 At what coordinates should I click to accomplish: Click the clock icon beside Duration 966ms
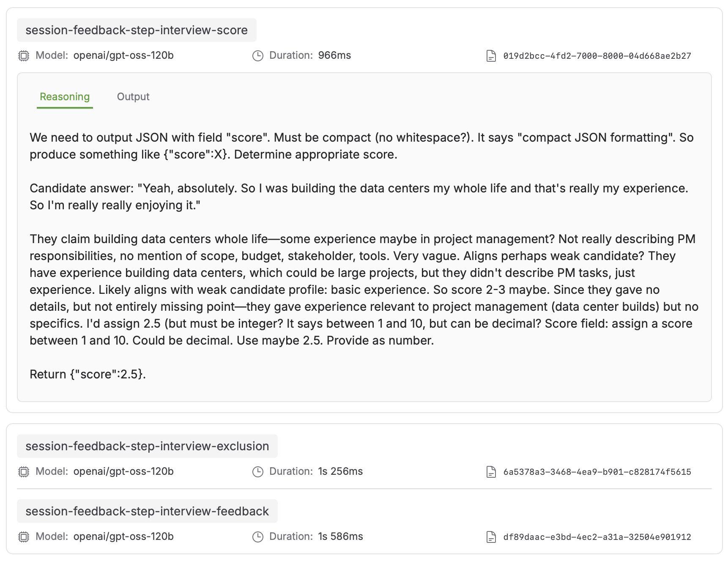[x=258, y=56]
